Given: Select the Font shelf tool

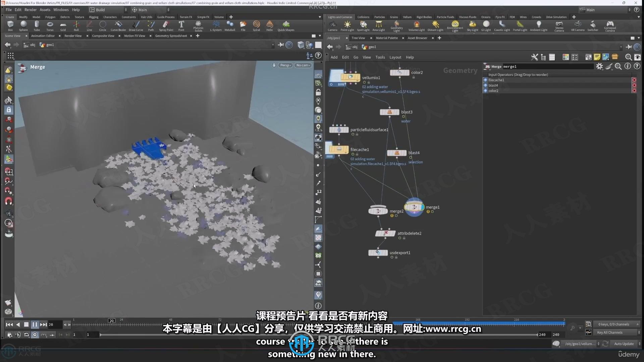Looking at the screenshot, I should tap(181, 26).
